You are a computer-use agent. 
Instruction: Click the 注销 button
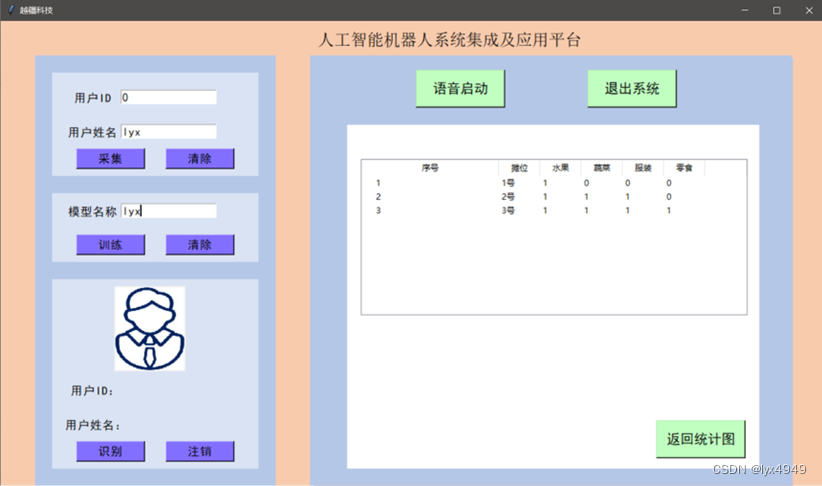200,451
